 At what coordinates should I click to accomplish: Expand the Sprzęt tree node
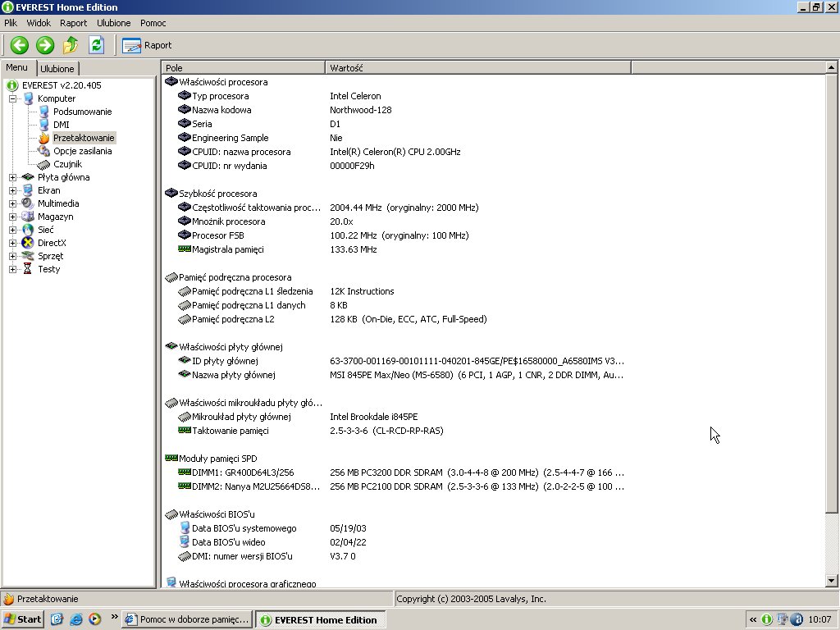13,256
